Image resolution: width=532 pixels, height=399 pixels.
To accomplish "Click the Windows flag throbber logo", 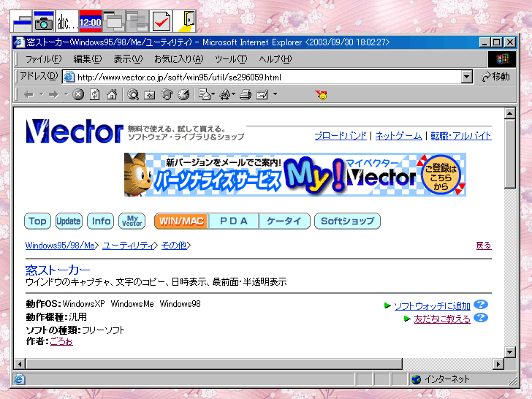I will [x=502, y=59].
